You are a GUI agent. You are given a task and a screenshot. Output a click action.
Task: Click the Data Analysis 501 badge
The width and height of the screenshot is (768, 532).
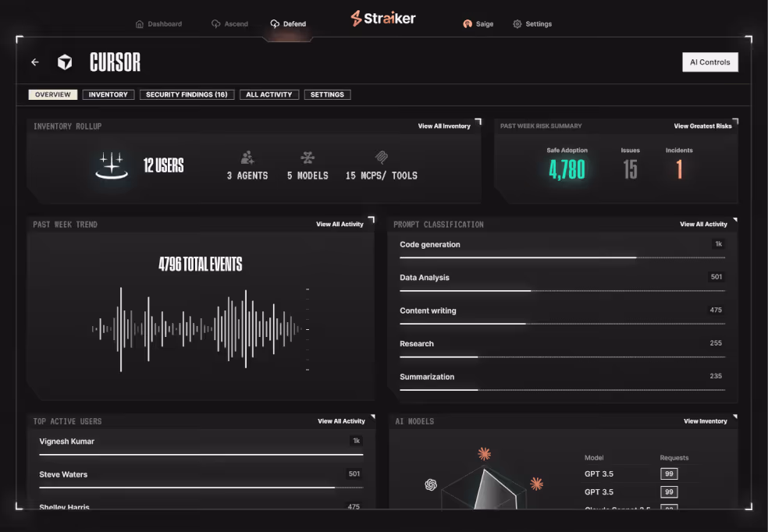[x=716, y=277]
